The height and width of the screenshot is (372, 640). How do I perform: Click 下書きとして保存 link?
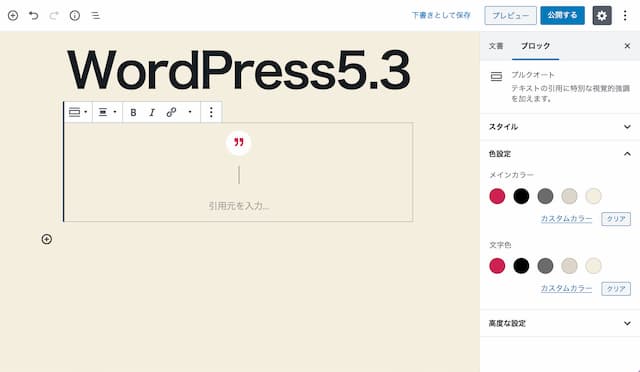pos(441,16)
